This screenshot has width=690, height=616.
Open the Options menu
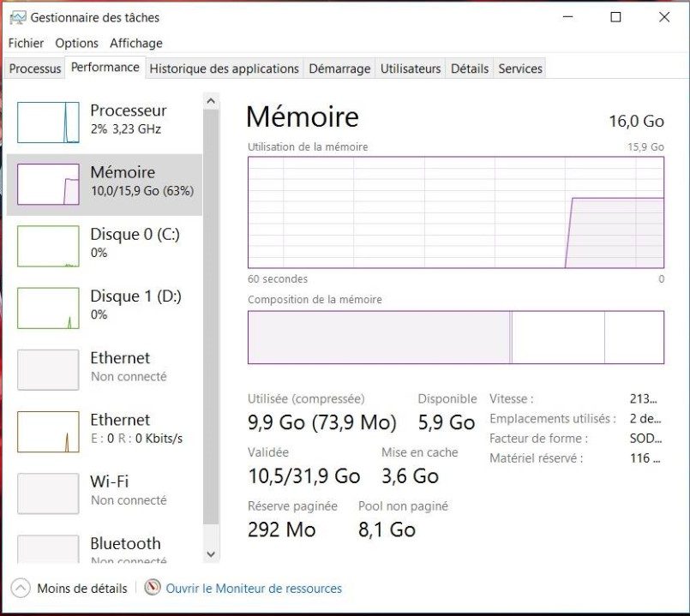76,43
